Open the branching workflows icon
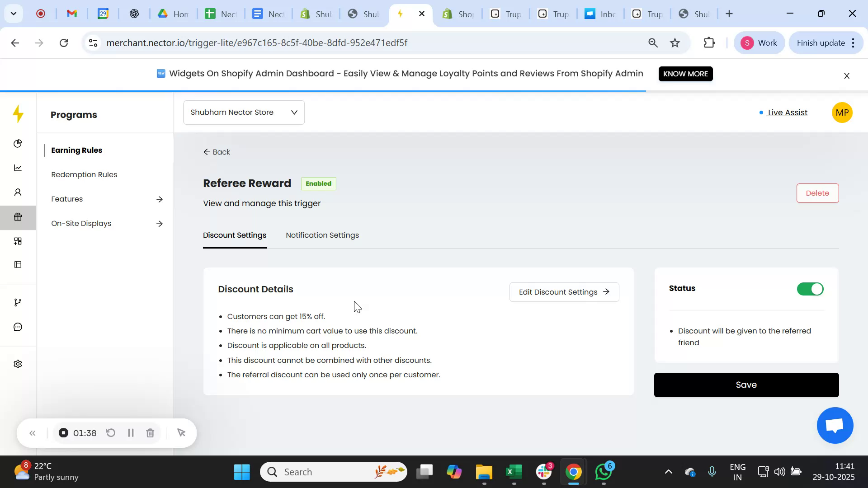 pos(18,302)
